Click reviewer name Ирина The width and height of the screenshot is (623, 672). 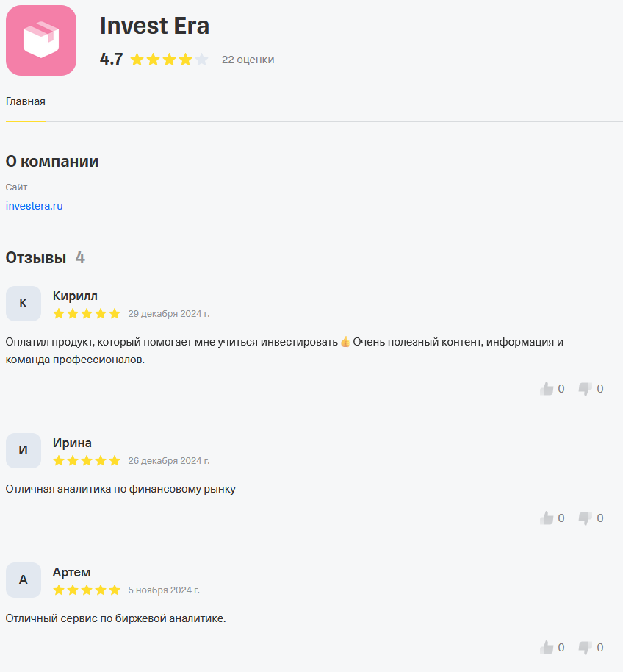point(72,443)
